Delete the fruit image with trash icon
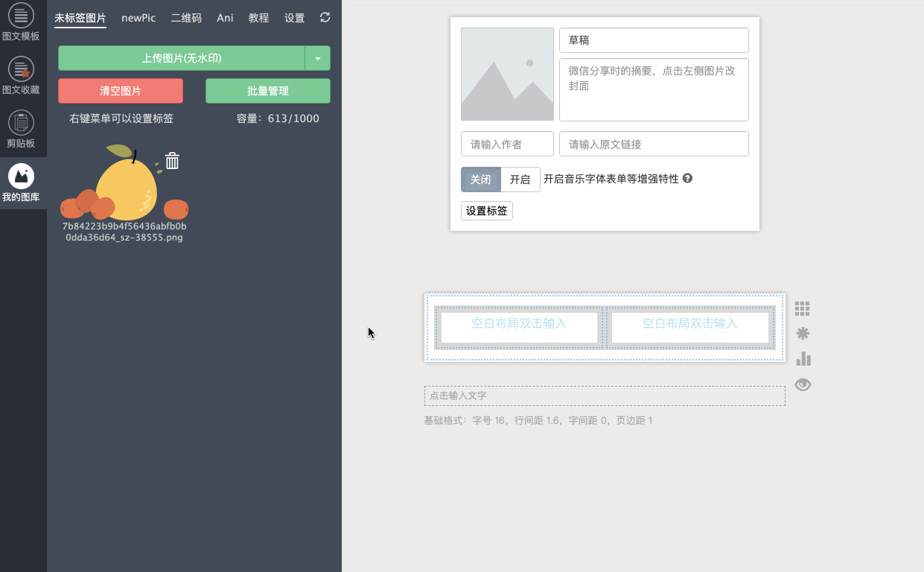The width and height of the screenshot is (924, 572). pos(172,161)
